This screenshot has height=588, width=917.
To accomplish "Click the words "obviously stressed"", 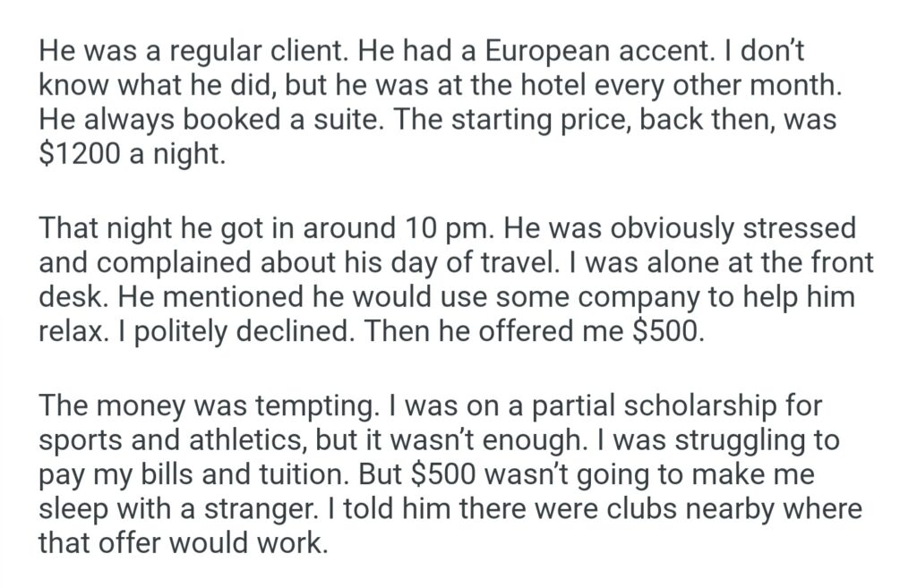I will (708, 229).
